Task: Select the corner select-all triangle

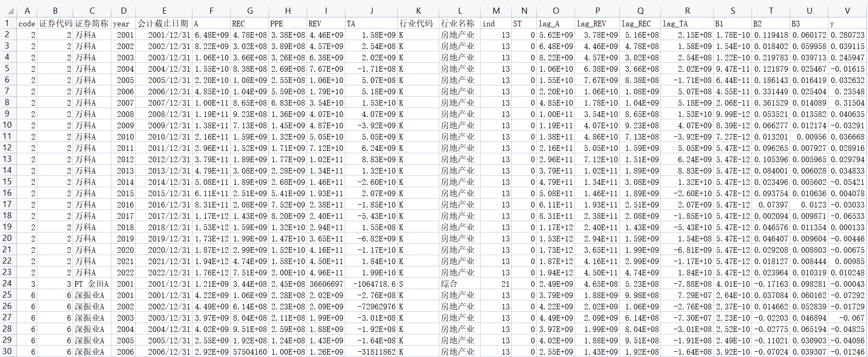Action: [x=8, y=11]
